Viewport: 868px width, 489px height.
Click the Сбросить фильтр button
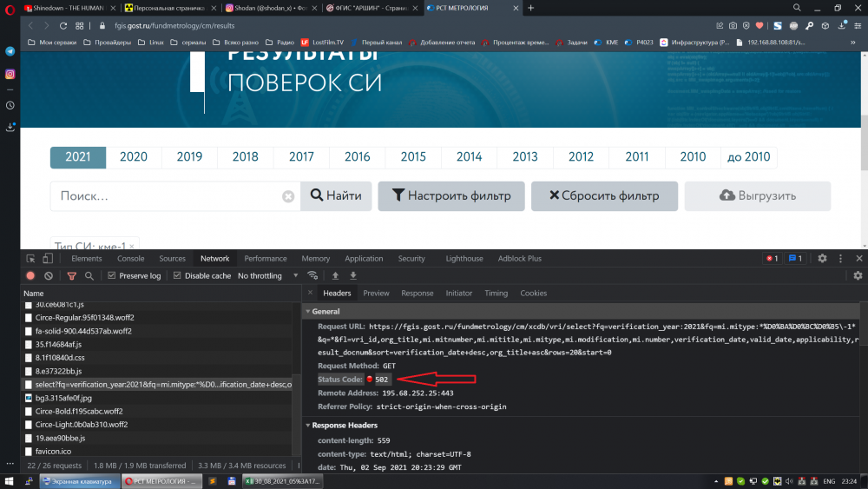click(x=604, y=196)
